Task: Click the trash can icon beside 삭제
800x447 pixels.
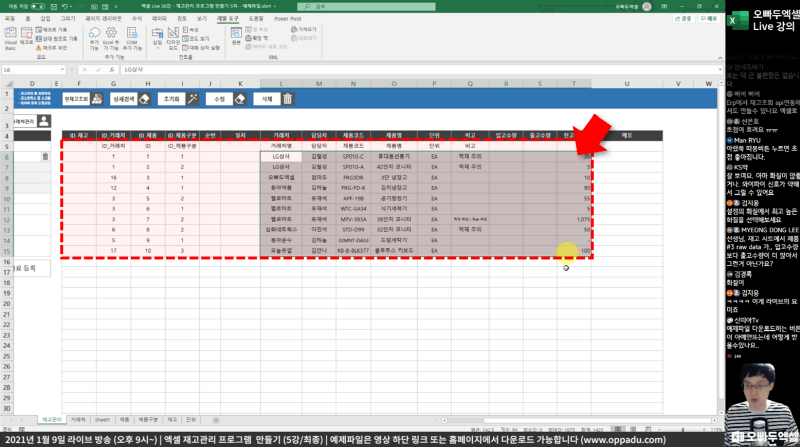Action: click(287, 99)
